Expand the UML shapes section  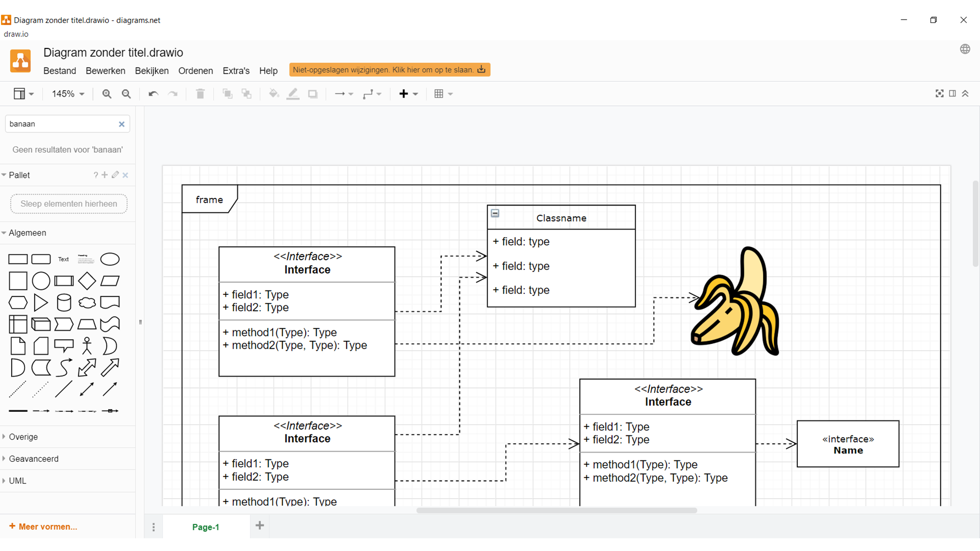pos(18,481)
